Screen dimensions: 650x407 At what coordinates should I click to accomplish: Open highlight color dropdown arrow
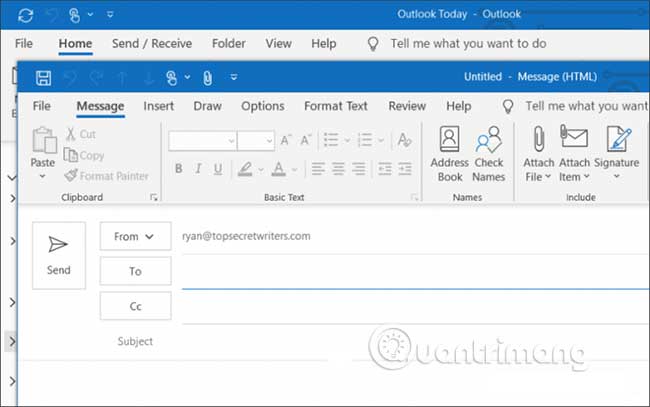tap(261, 170)
